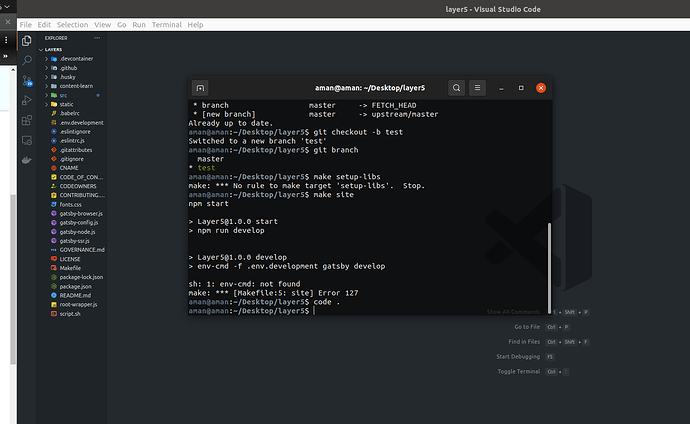Open the Search view icon
This screenshot has height=424, width=690.
point(27,60)
